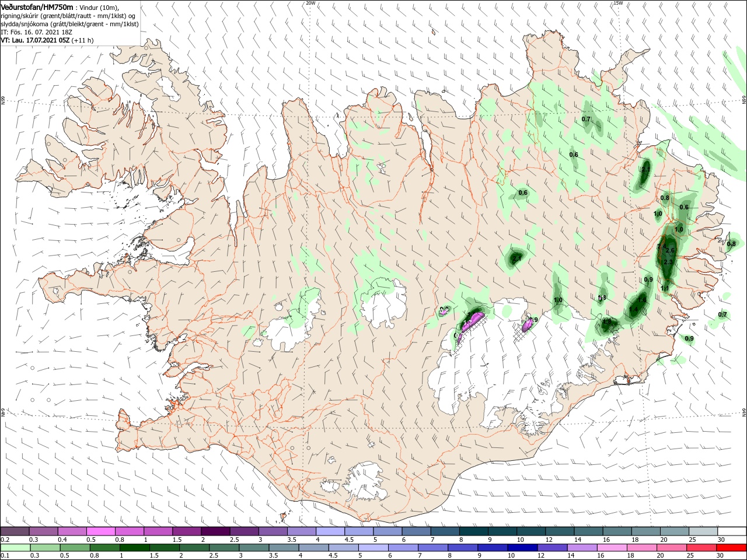Screen dimensions: 747x560
Task: Click the '0.1' label on the rain scale
Action: (4, 556)
